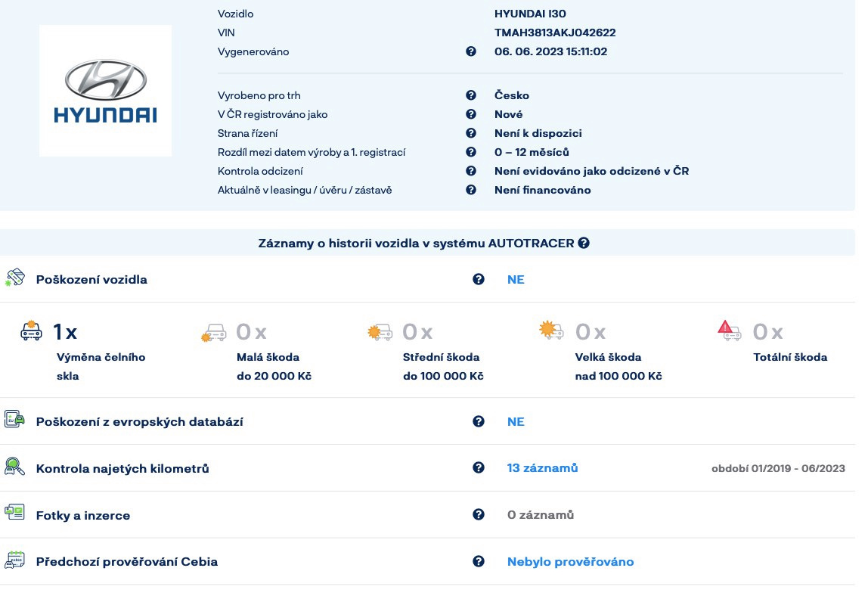Select the období 01/2019 - 06/2023 label

778,468
